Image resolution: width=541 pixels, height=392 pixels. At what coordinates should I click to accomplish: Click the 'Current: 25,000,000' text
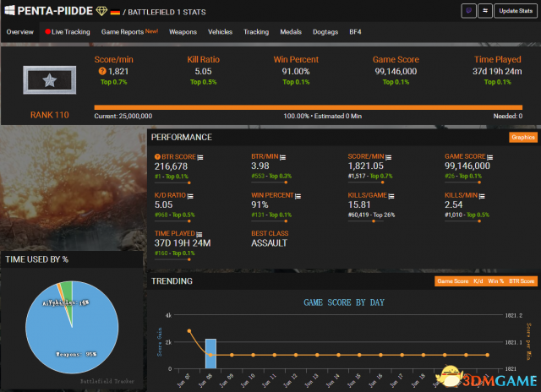pos(123,117)
